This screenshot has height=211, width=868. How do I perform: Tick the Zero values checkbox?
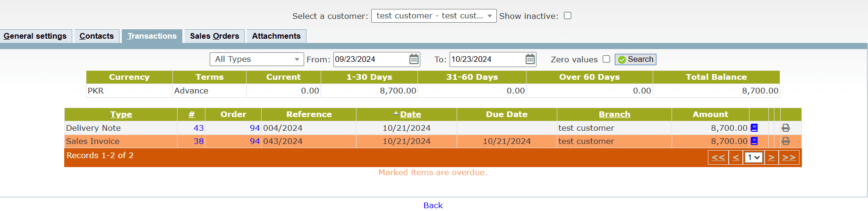point(606,59)
